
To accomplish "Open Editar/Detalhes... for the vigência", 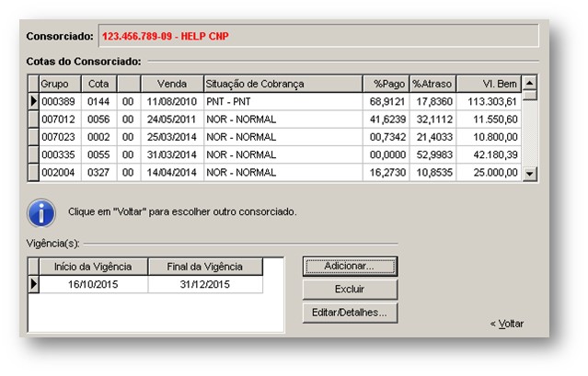I will 350,313.
